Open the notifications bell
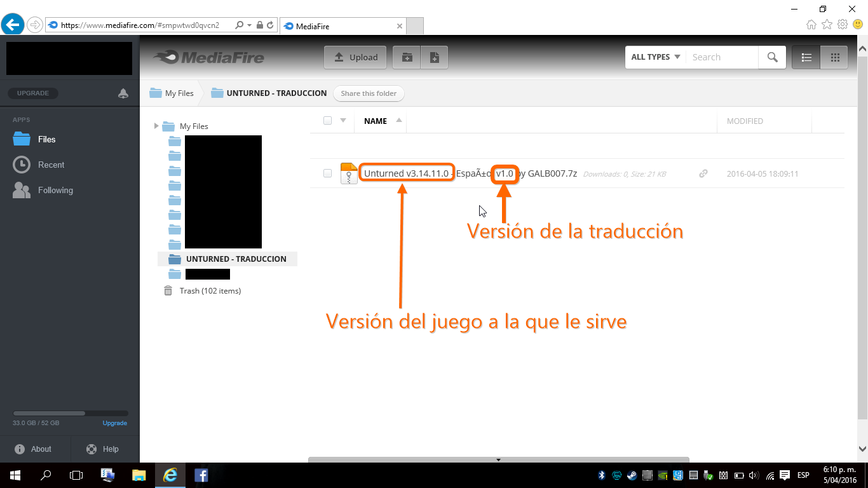 [123, 93]
